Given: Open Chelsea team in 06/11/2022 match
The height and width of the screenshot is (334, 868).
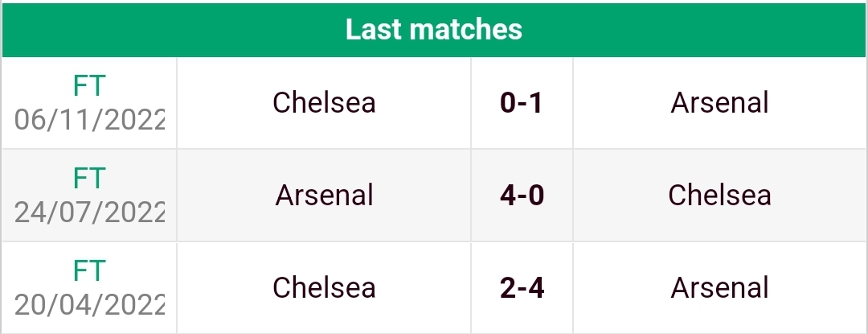Looking at the screenshot, I should point(324,102).
